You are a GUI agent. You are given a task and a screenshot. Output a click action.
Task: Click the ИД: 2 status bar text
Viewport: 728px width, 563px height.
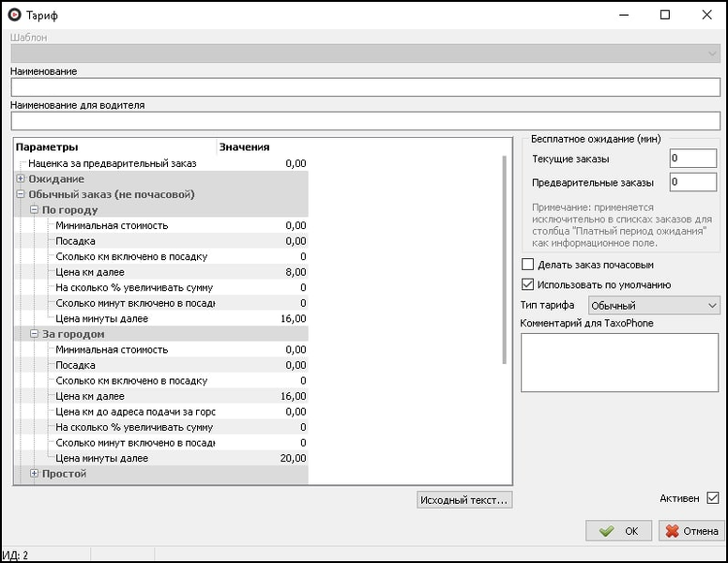pos(15,555)
